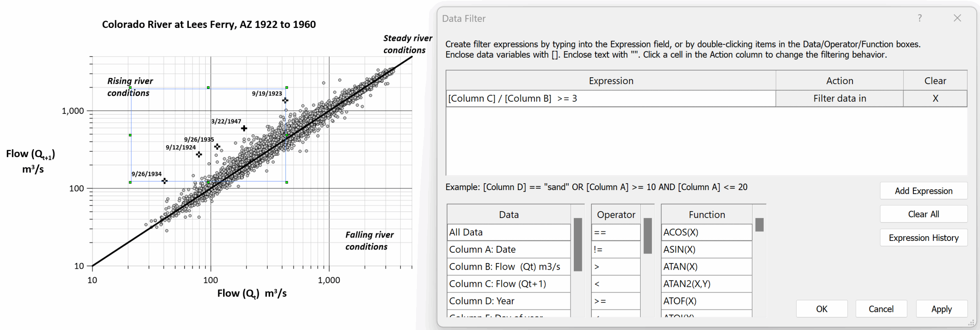Apply the filter expression
This screenshot has width=980, height=330.
pos(941,309)
